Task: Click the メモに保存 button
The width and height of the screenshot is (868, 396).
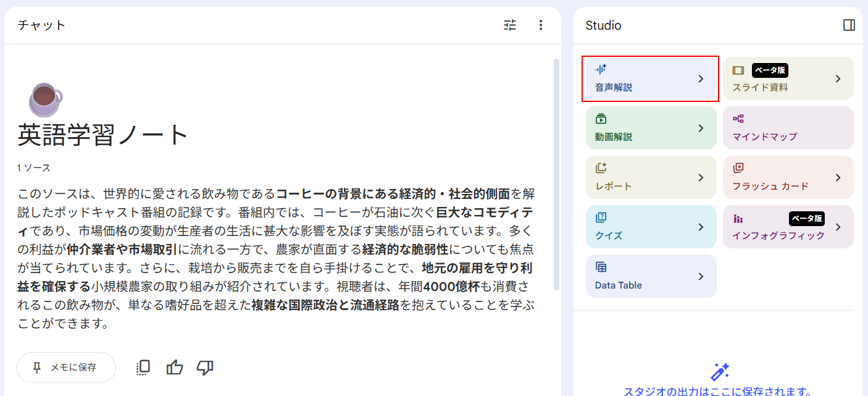Action: (66, 368)
